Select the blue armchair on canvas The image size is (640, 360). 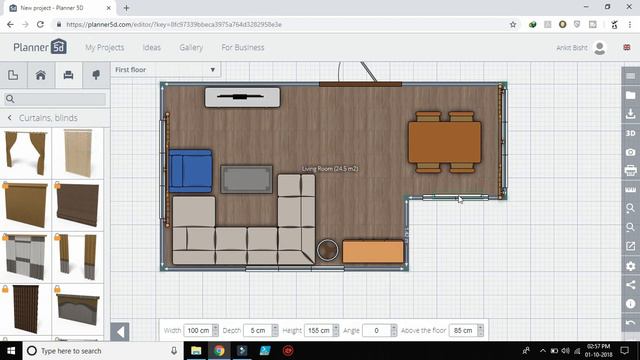191,171
